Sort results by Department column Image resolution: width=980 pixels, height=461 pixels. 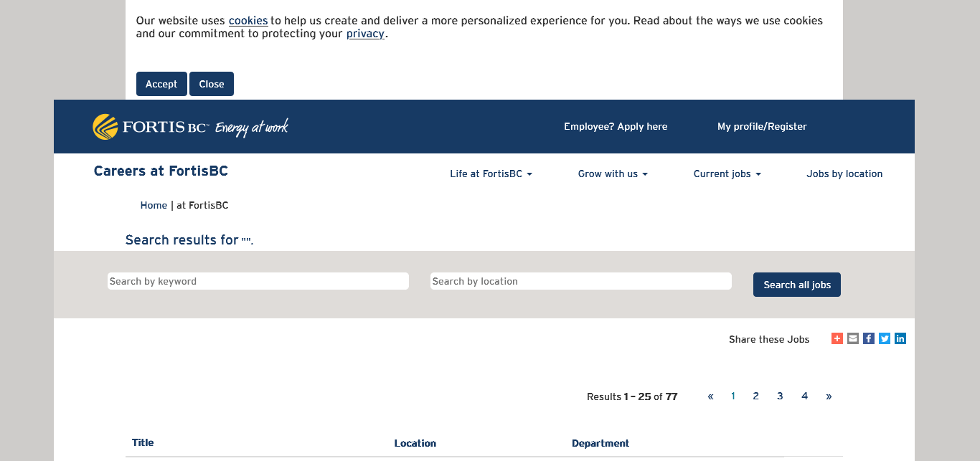tap(600, 443)
